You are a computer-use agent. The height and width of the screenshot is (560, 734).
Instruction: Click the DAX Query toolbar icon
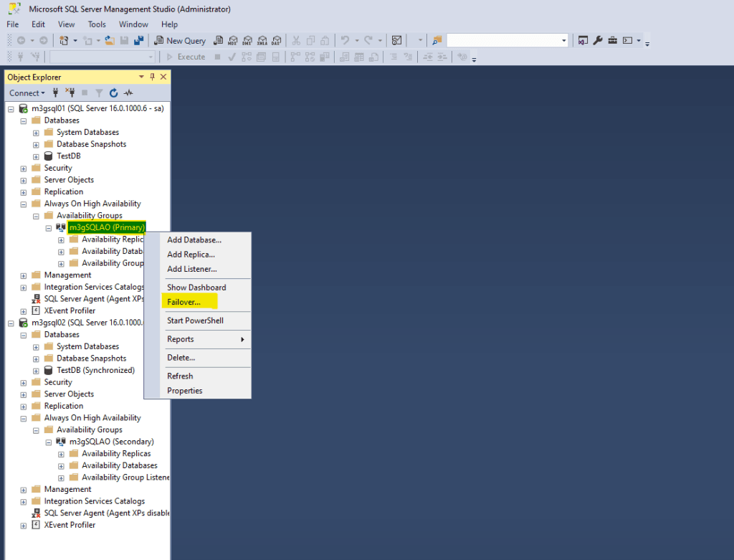click(x=277, y=41)
